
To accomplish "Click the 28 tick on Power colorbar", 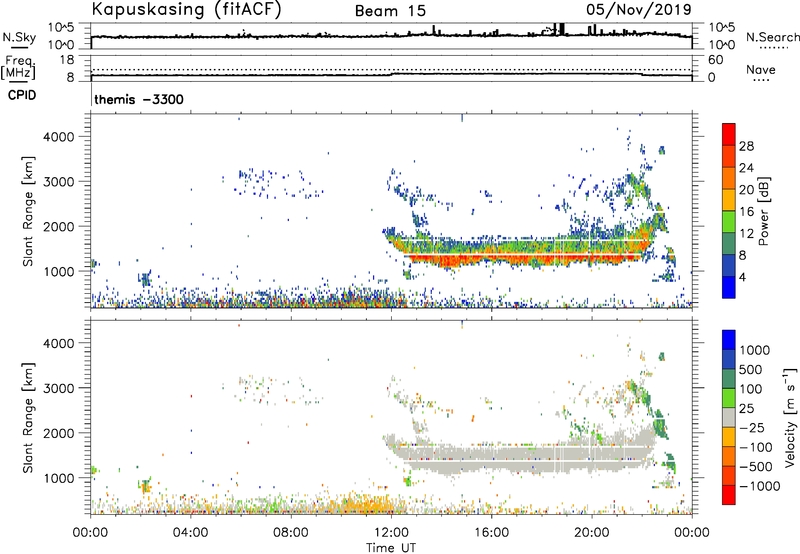I will point(746,146).
